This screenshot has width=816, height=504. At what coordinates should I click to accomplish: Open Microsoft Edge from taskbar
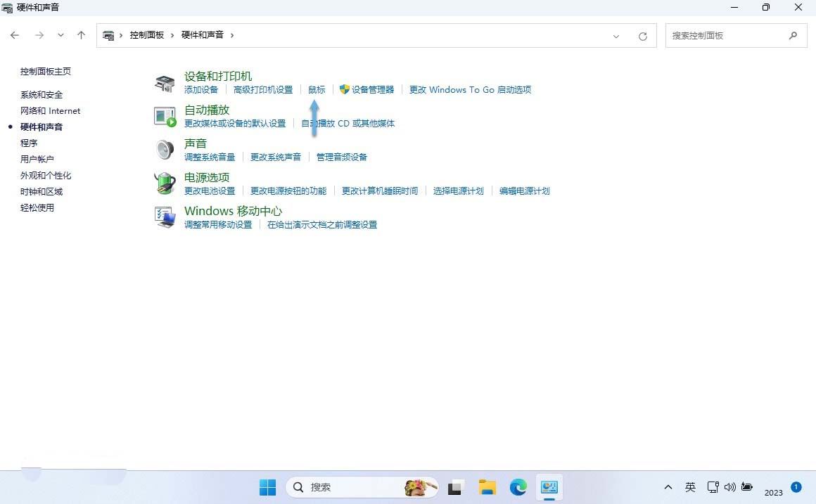[x=518, y=486]
